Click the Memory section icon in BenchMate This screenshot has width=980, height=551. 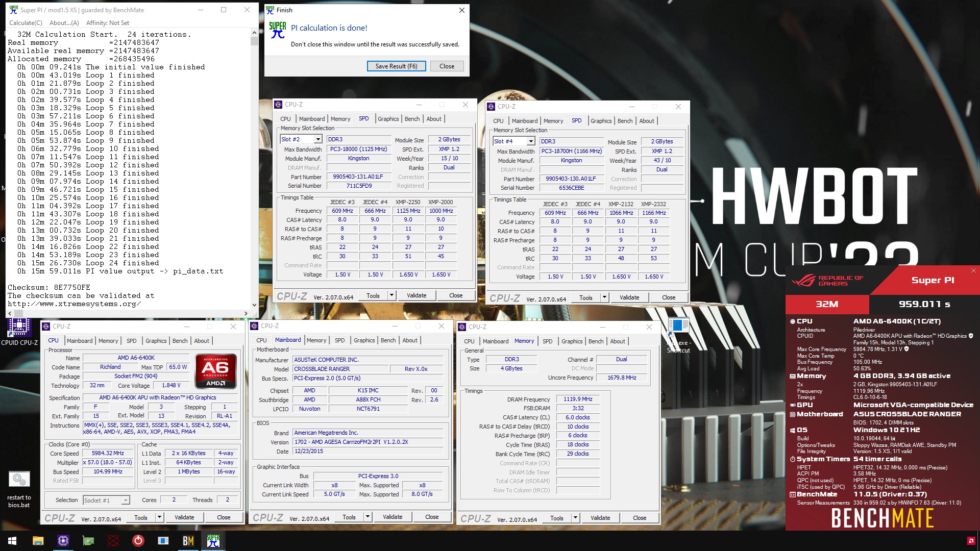[x=793, y=376]
